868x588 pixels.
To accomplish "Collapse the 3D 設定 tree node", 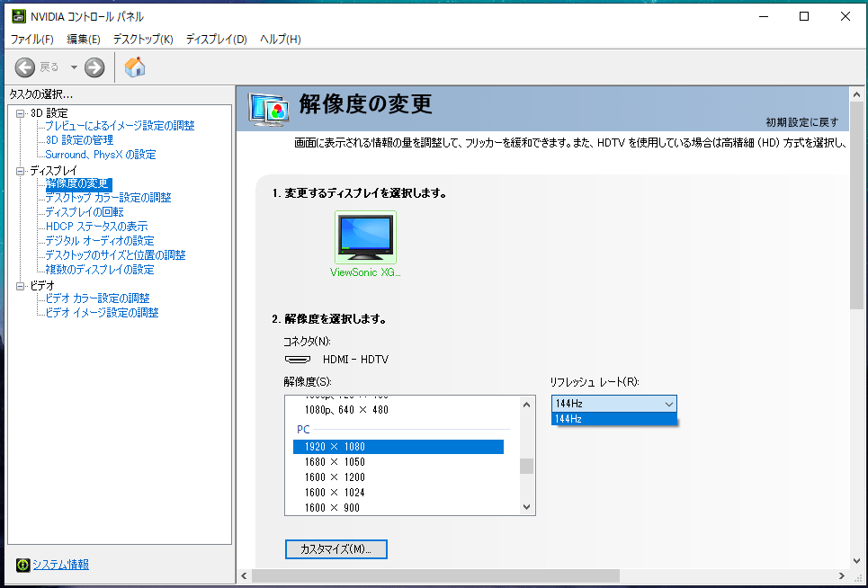I will click(21, 113).
